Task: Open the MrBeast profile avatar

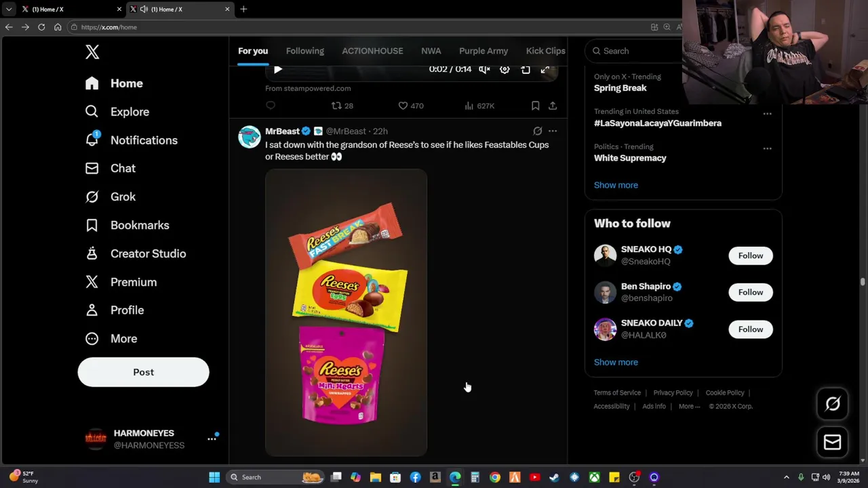Action: point(249,137)
